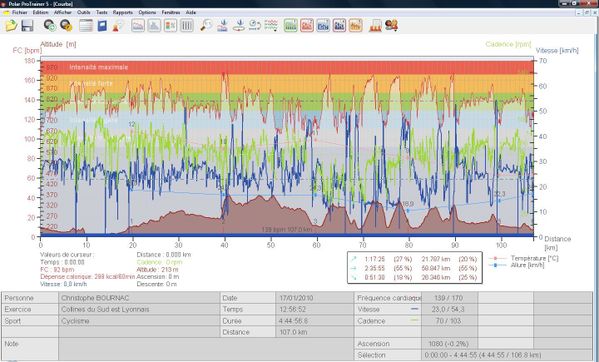The image size is (599, 362).
Task: Click the open folder toolbar icon
Action: 11,26
